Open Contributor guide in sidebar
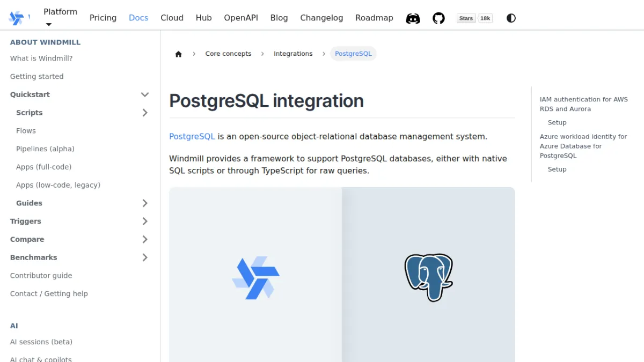The width and height of the screenshot is (644, 362). coord(41,276)
